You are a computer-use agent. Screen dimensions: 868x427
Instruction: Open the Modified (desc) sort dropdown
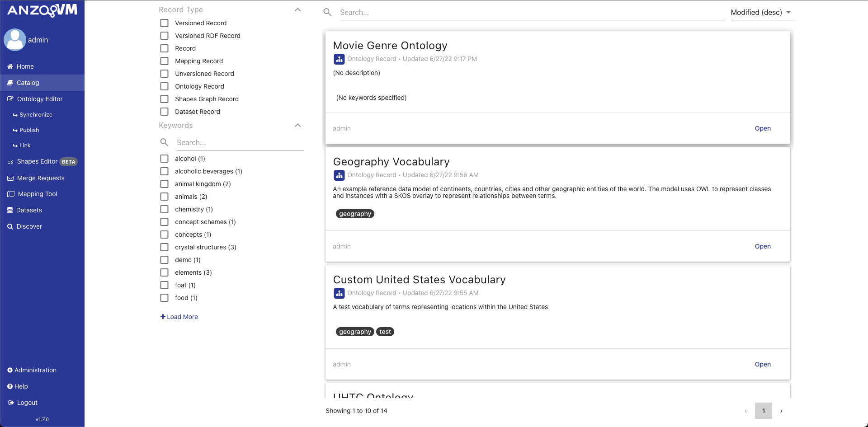[762, 13]
